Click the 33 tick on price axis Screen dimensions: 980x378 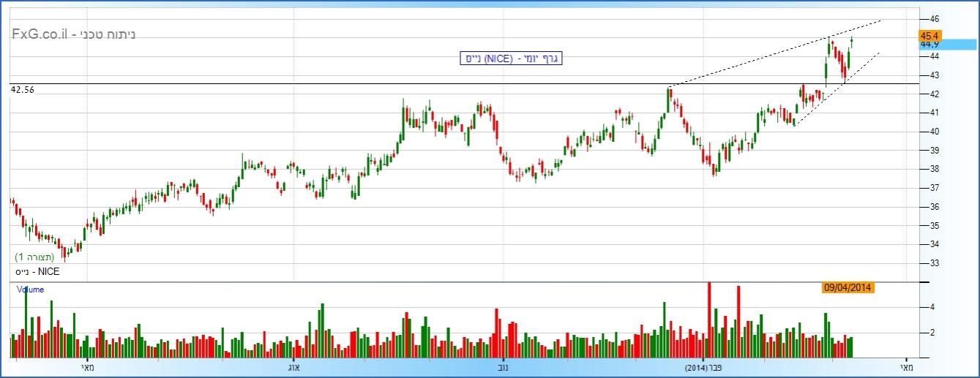tap(935, 263)
